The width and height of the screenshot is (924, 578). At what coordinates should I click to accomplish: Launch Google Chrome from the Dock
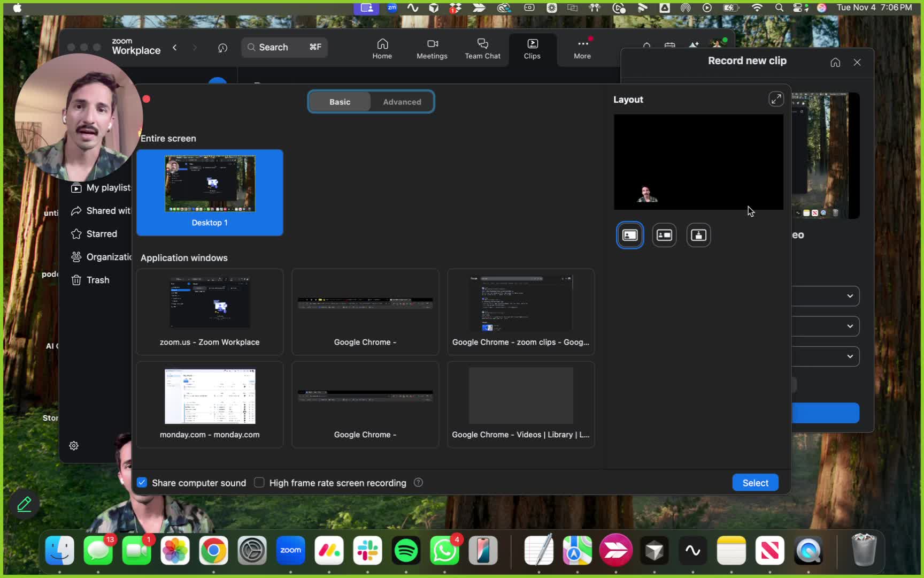213,550
